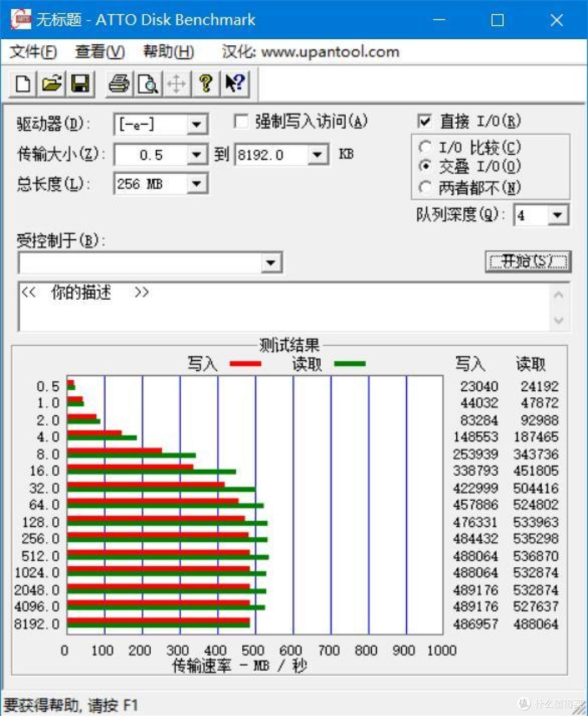The height and width of the screenshot is (716, 588).
Task: Open the 帮助(H) menu
Action: click(168, 52)
